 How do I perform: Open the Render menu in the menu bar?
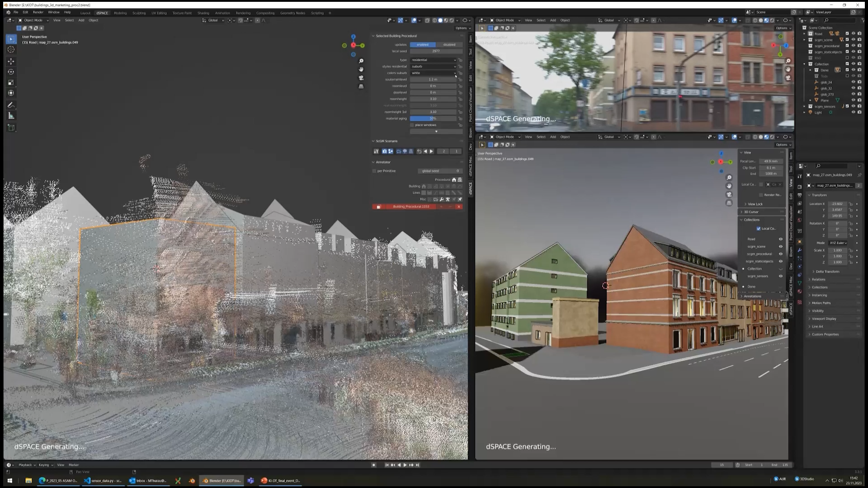pos(38,12)
